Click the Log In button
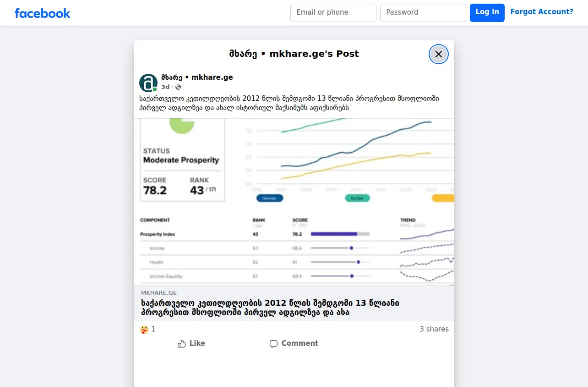Viewport: 588px width, 387px height. [x=487, y=13]
